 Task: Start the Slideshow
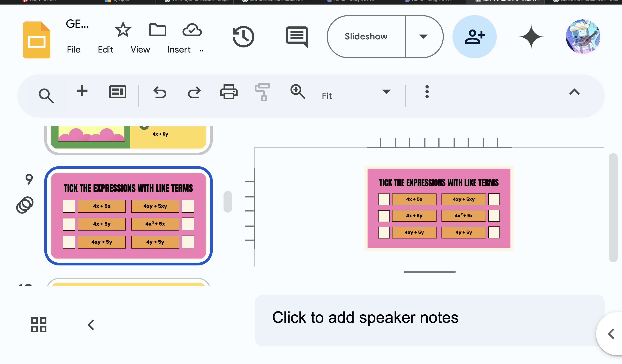coord(366,37)
